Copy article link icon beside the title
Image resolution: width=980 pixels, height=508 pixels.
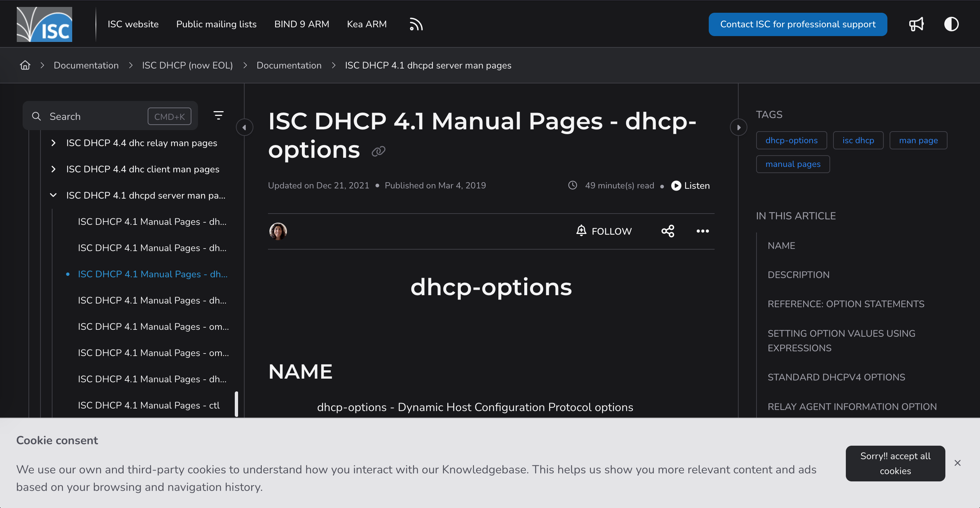(x=378, y=151)
